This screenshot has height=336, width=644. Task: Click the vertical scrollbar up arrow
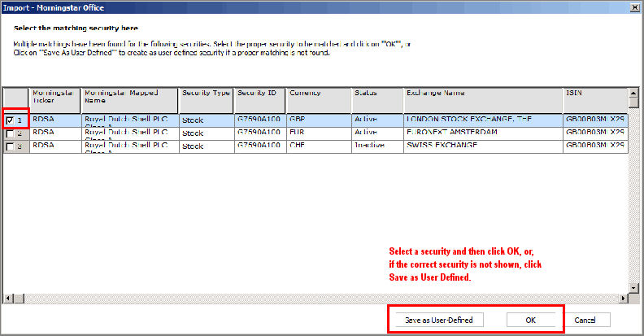pyautogui.click(x=633, y=93)
